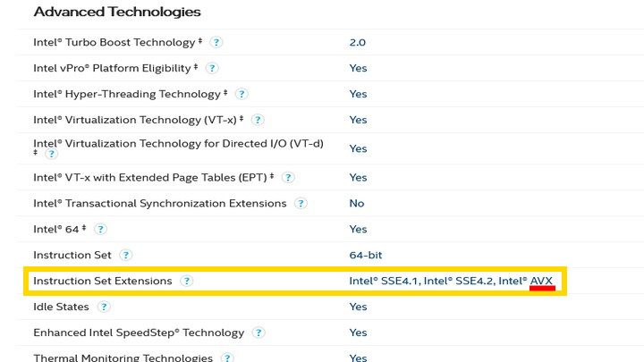The height and width of the screenshot is (362, 644).
Task: Click the No value for Transactional Synchronization
Action: coord(356,204)
